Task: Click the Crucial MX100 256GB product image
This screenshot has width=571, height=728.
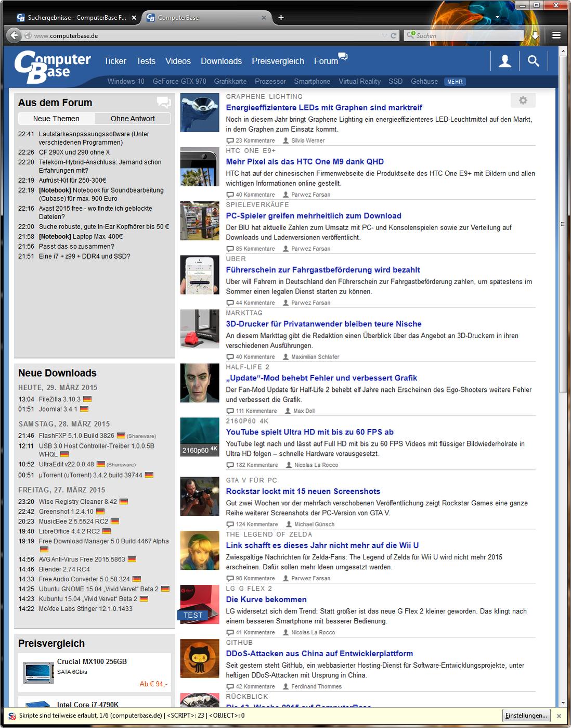Action: click(38, 672)
